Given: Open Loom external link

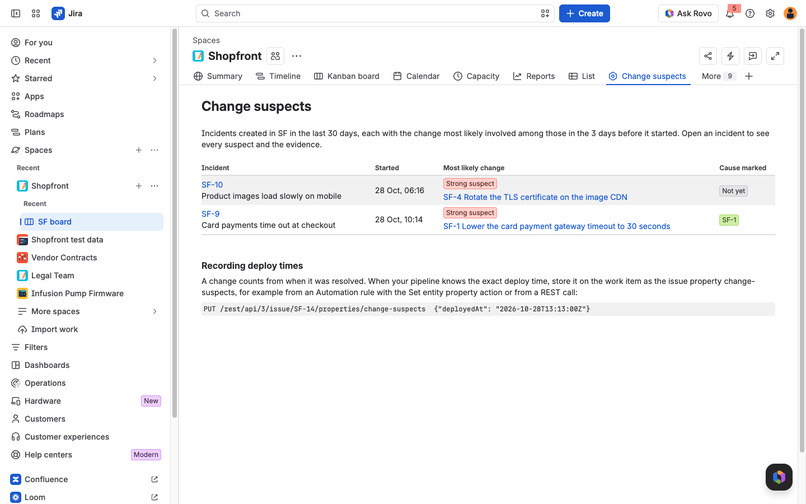Looking at the screenshot, I should [154, 497].
